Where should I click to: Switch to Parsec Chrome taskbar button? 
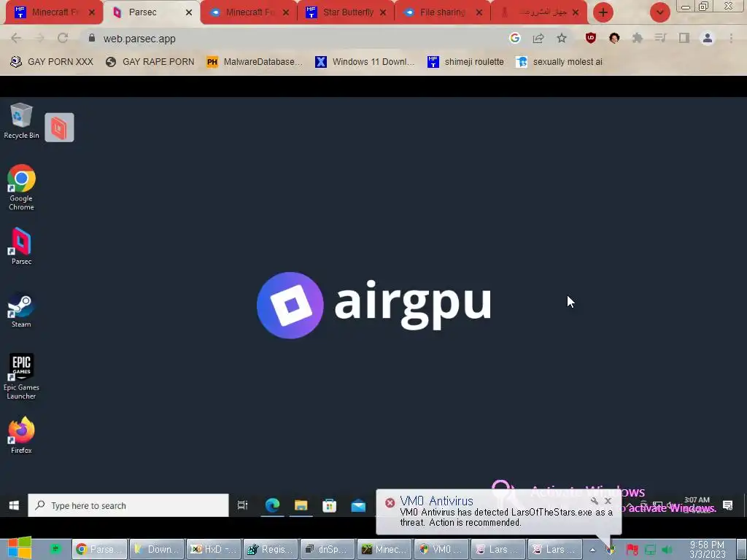[99, 549]
